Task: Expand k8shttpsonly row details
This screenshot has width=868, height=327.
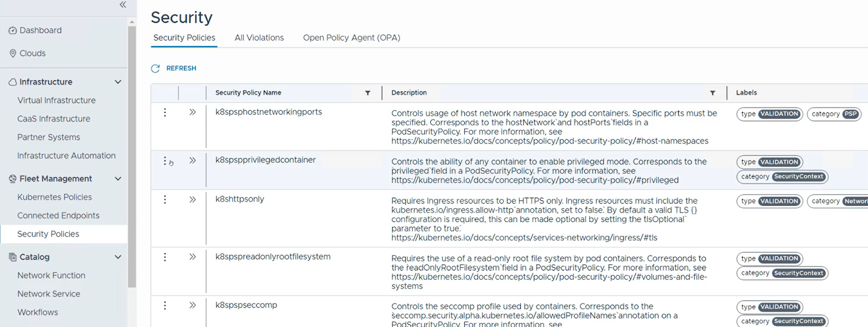Action: pos(192,200)
